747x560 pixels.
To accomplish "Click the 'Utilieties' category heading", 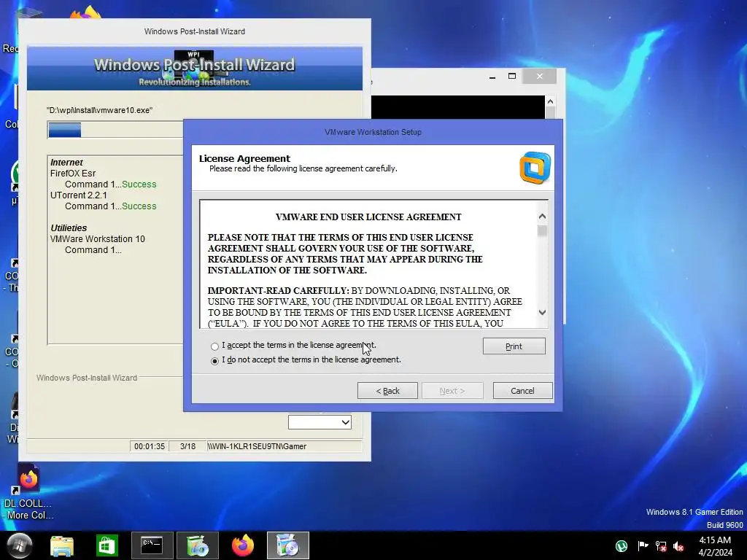I will pyautogui.click(x=69, y=228).
